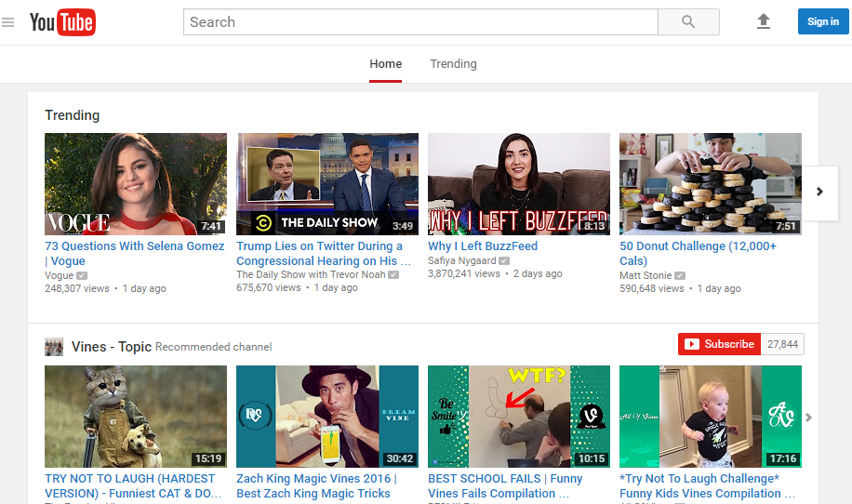This screenshot has width=852, height=504.
Task: Click the 27,844 subscriber count
Action: (782, 344)
